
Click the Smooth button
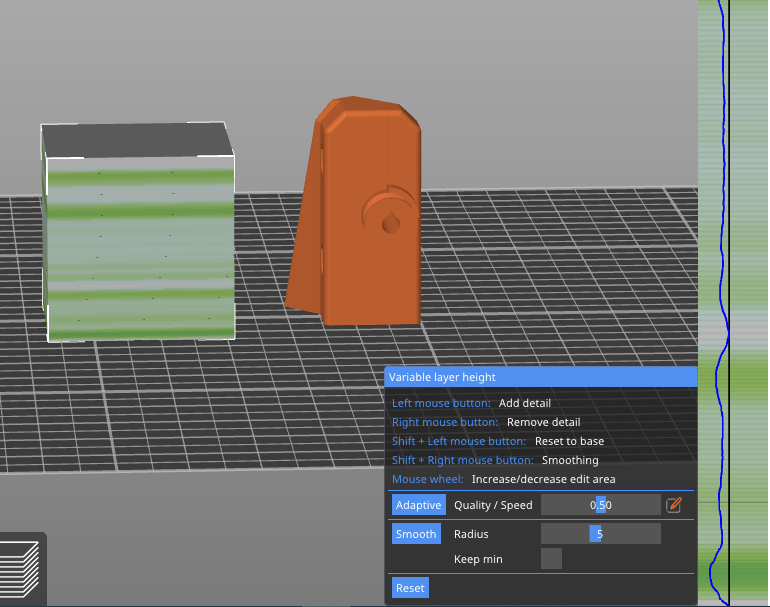point(416,534)
